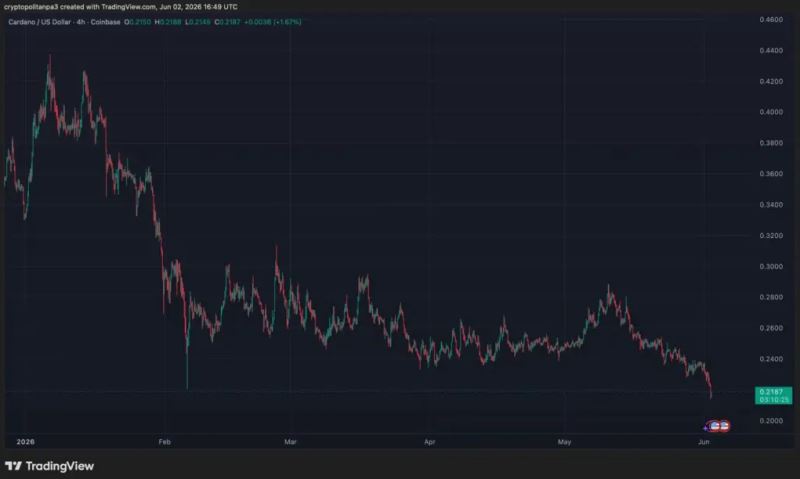Click the 2026 year label on time axis
The height and width of the screenshot is (479, 800).
point(26,442)
